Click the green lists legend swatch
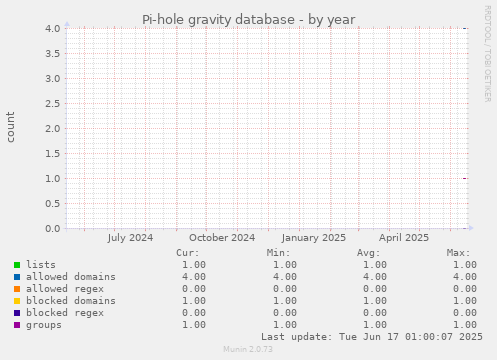Screen dimensions: 497x360 (17, 265)
